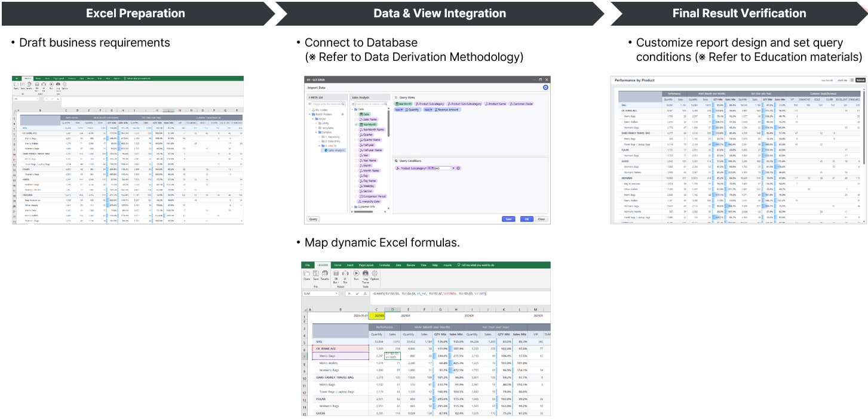Click the BAG condition value field

point(443,168)
